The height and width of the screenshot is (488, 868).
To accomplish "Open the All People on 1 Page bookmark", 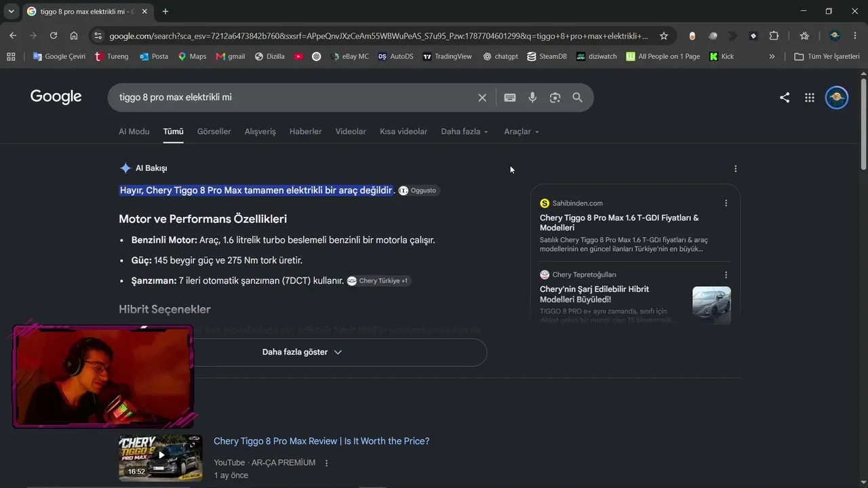I will pyautogui.click(x=663, y=57).
